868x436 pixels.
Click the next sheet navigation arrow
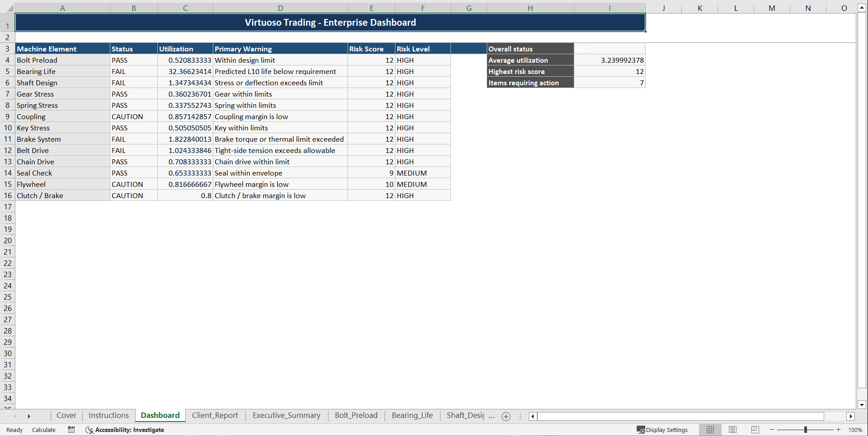(x=29, y=416)
